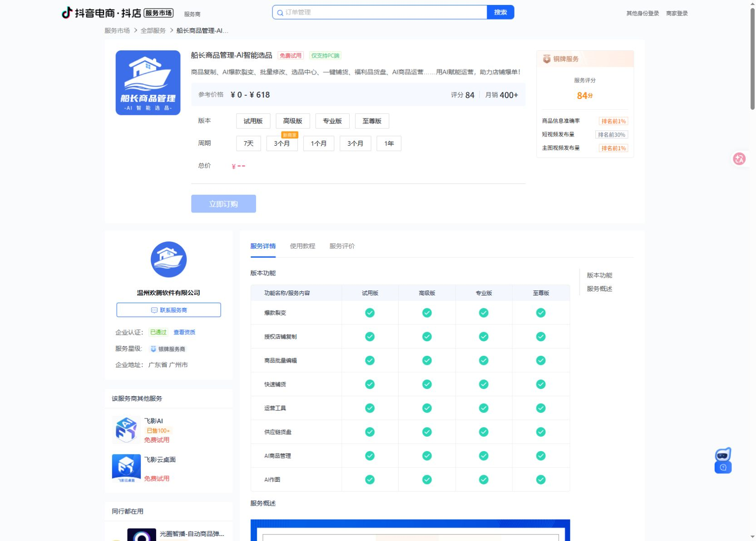Click the 联系服务商 button

click(x=168, y=310)
